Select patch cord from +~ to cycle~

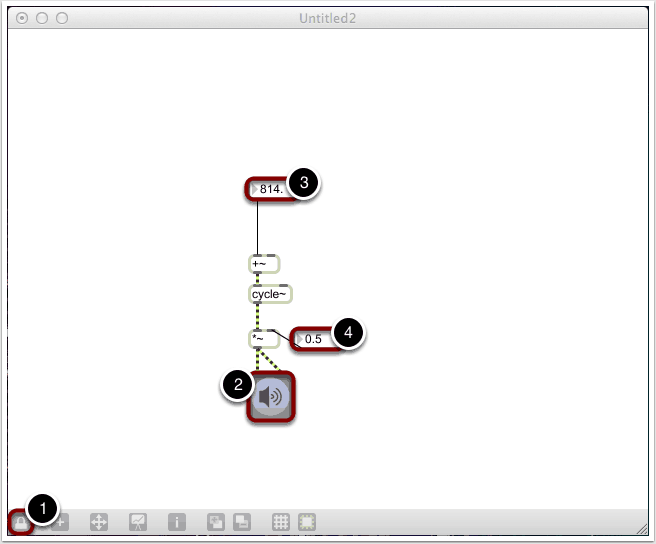click(x=257, y=279)
